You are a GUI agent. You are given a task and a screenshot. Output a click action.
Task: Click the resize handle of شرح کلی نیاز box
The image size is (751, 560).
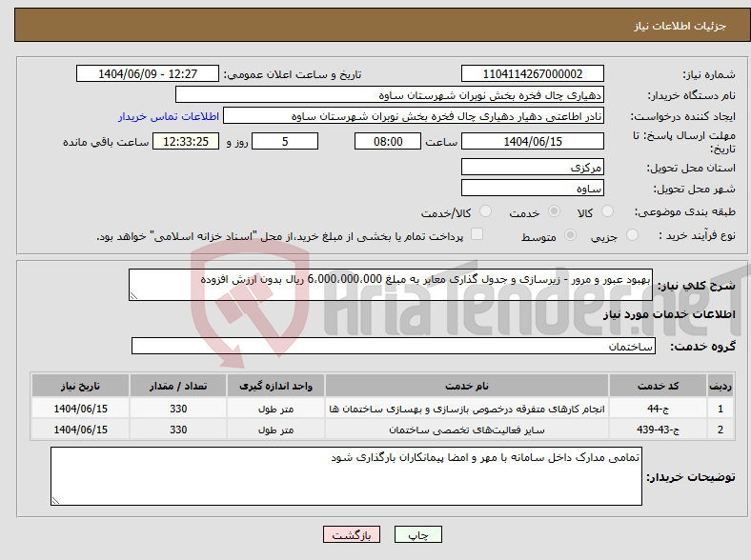(x=133, y=296)
